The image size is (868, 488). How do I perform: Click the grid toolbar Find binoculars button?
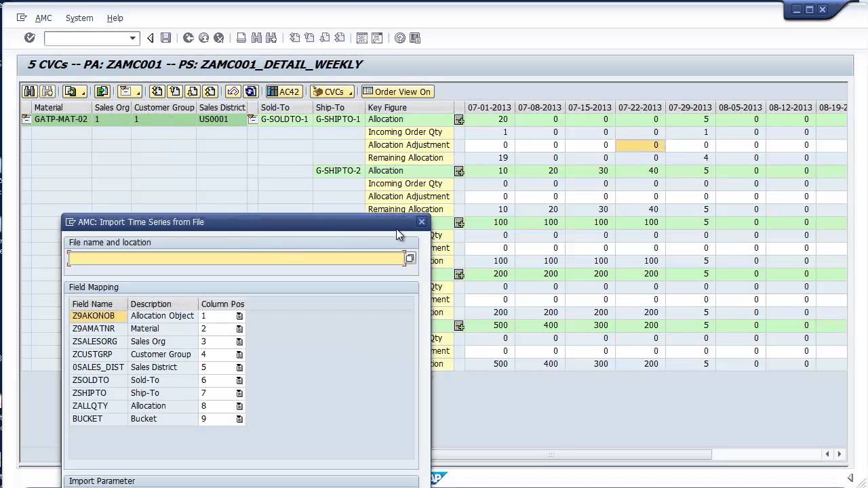(29, 91)
